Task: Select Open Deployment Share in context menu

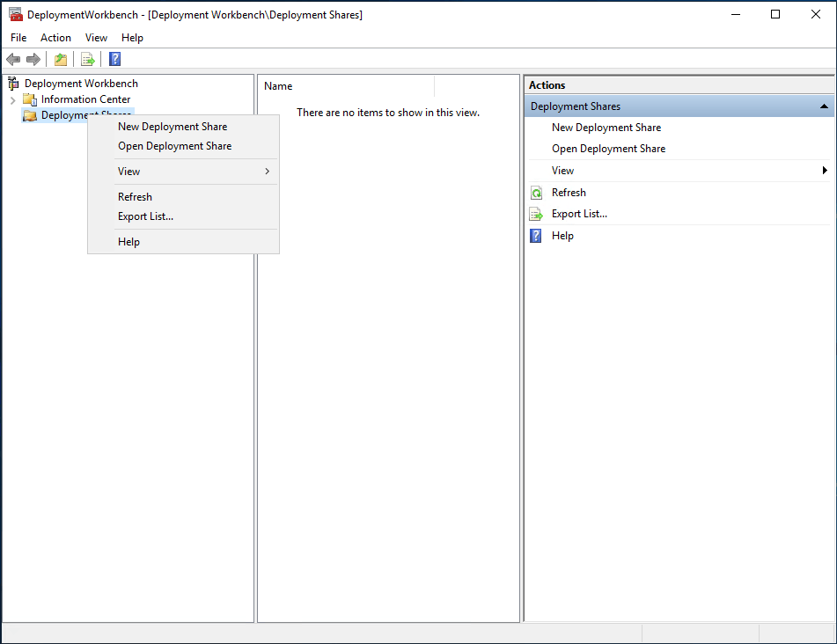Action: coord(175,146)
